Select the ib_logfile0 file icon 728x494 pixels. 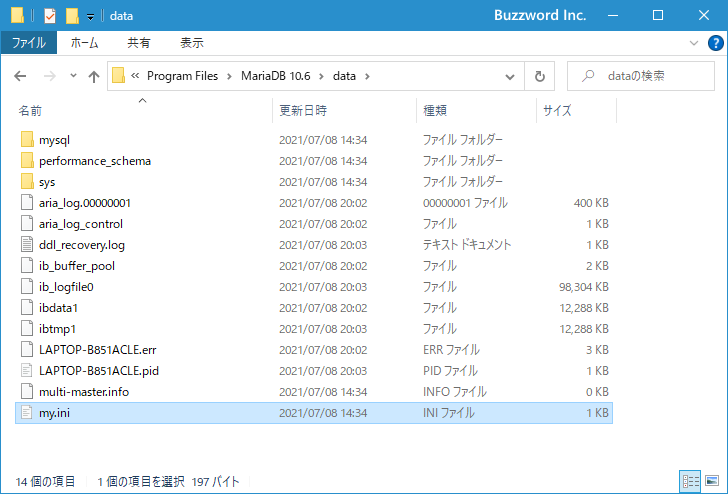click(27, 286)
